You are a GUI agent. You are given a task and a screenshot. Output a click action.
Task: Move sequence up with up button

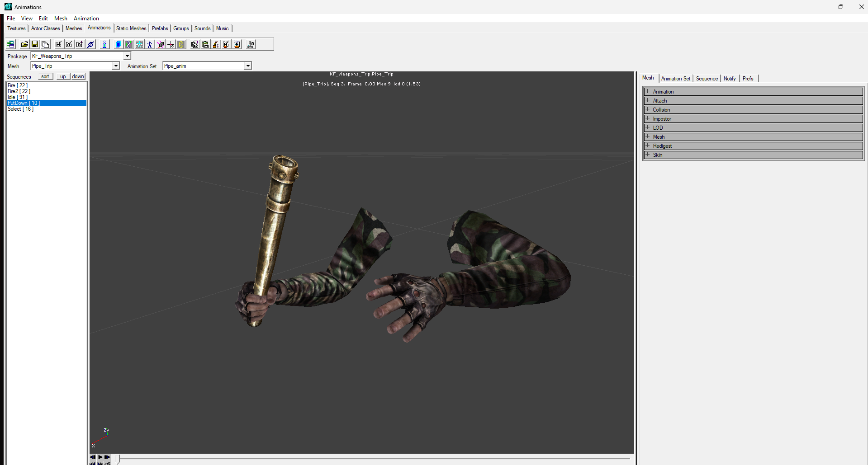[x=63, y=76]
